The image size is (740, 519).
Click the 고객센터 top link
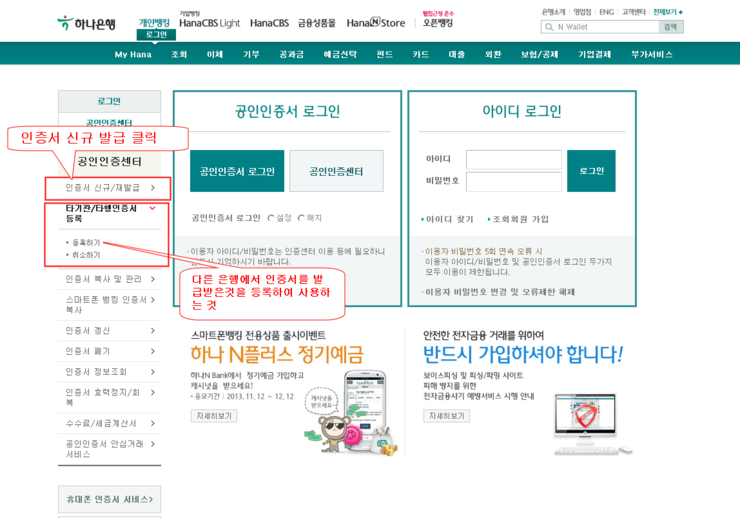(634, 12)
